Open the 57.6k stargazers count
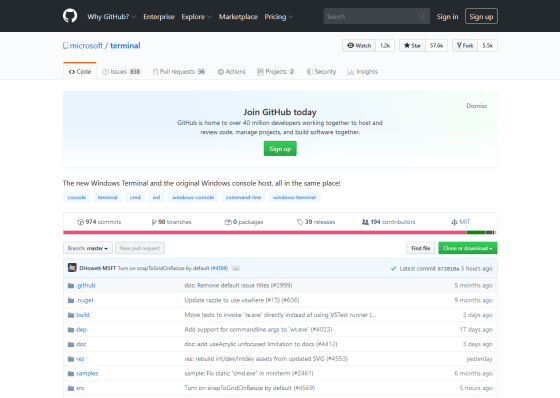Viewport: 560px width, 398px height. (x=436, y=45)
